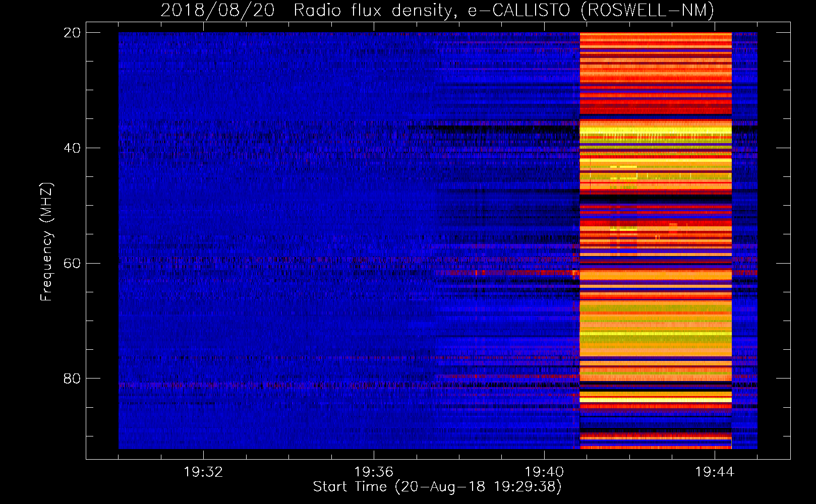816x504 pixels.
Task: Click the '19:36' time tick label
Action: (x=374, y=472)
